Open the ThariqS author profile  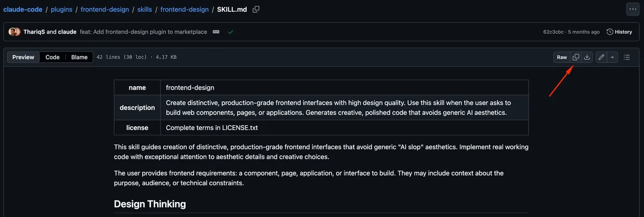pyautogui.click(x=34, y=32)
